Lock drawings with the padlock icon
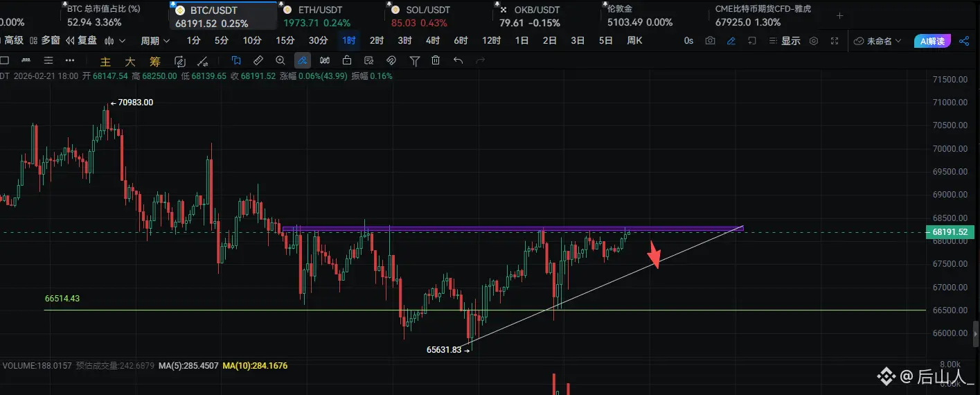This screenshot has height=395, width=980. tap(346, 60)
